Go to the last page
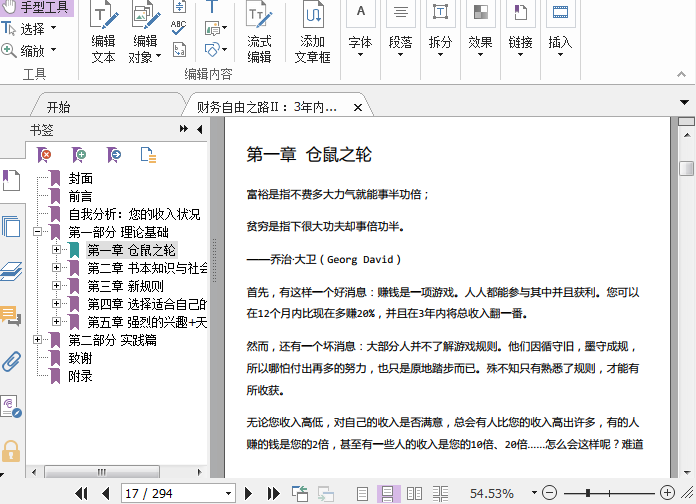 [x=274, y=493]
